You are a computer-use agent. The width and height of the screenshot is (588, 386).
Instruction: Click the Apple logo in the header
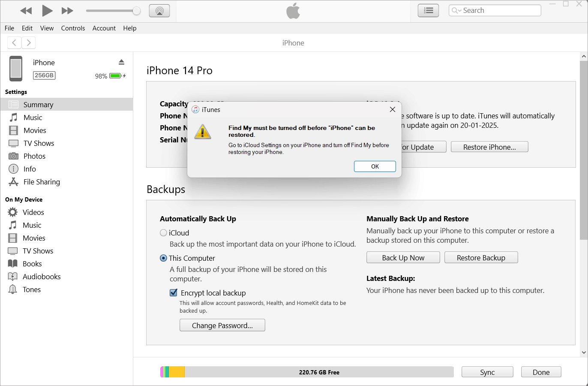pos(293,11)
